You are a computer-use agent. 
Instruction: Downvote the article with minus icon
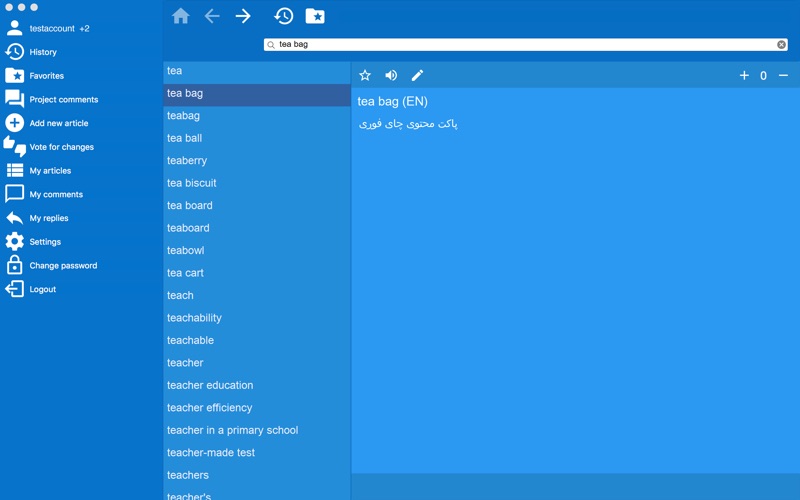783,76
